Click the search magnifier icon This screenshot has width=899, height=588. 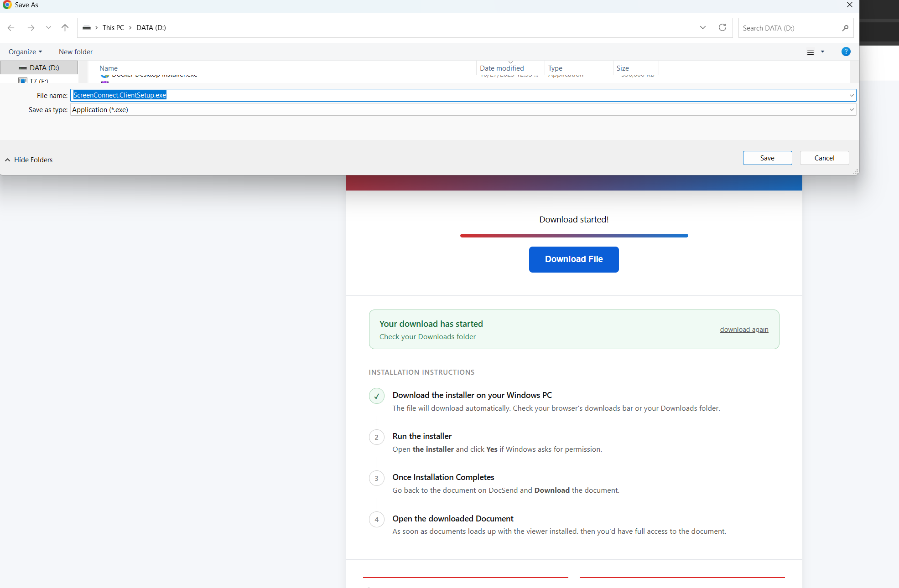845,28
